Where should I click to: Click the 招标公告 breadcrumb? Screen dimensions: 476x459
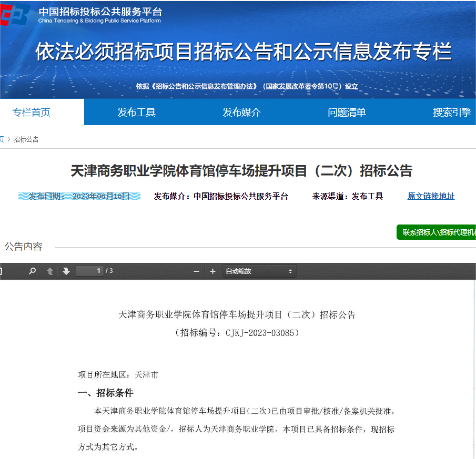coord(26,139)
